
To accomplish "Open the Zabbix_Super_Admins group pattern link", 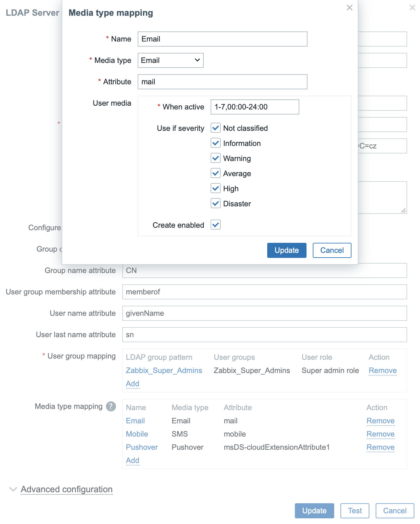I will point(164,371).
